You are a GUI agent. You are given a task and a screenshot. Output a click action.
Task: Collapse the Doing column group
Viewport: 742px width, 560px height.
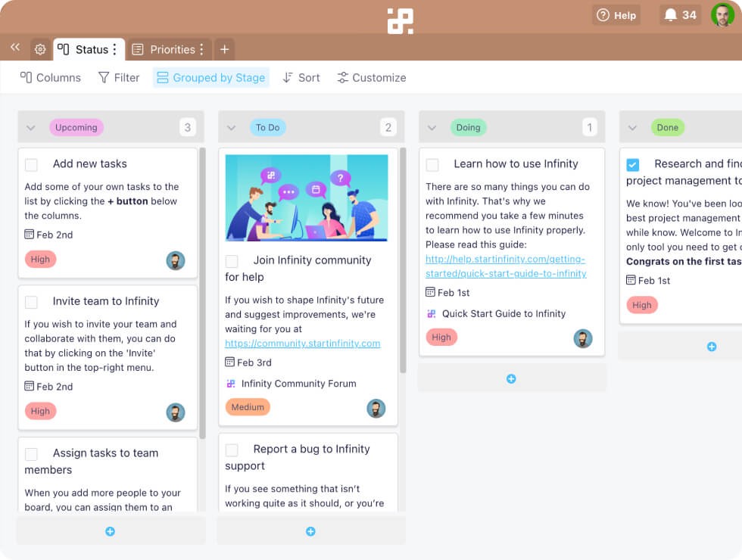pyautogui.click(x=432, y=128)
